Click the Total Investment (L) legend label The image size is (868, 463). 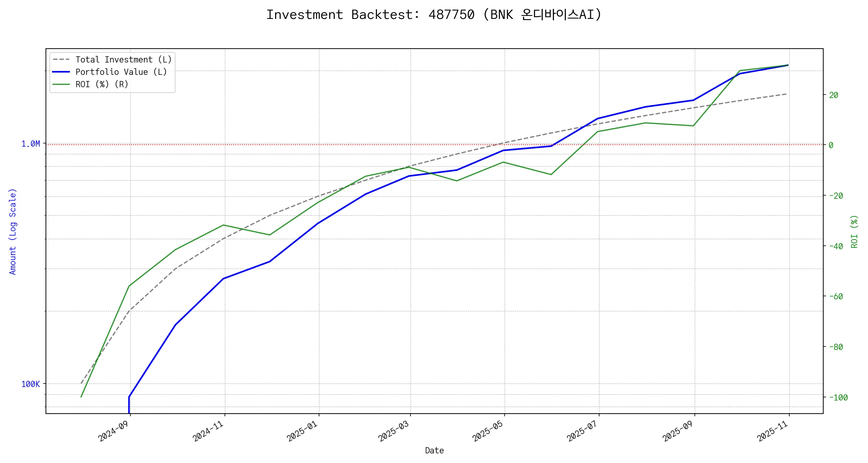tap(123, 60)
